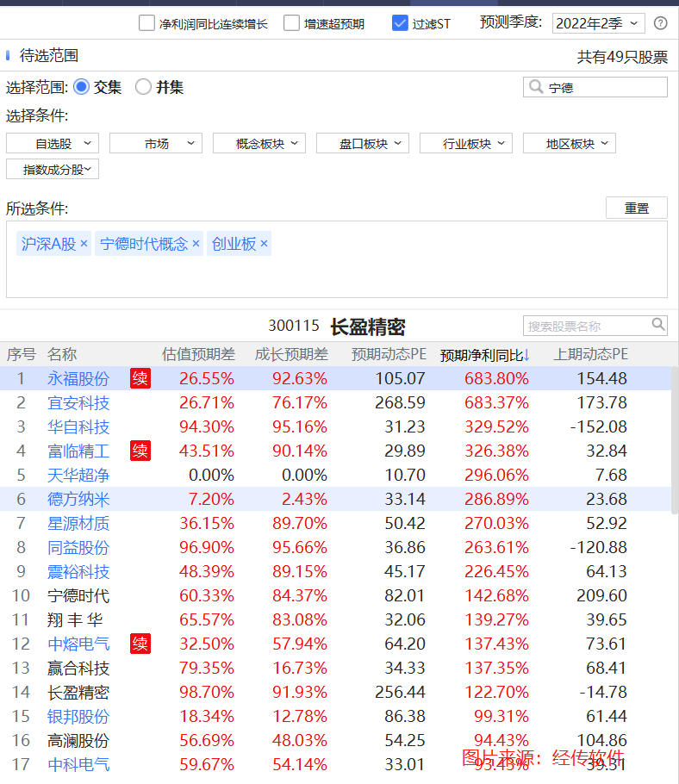Open stock link 永福股份
This screenshot has width=679, height=784.
coord(78,379)
